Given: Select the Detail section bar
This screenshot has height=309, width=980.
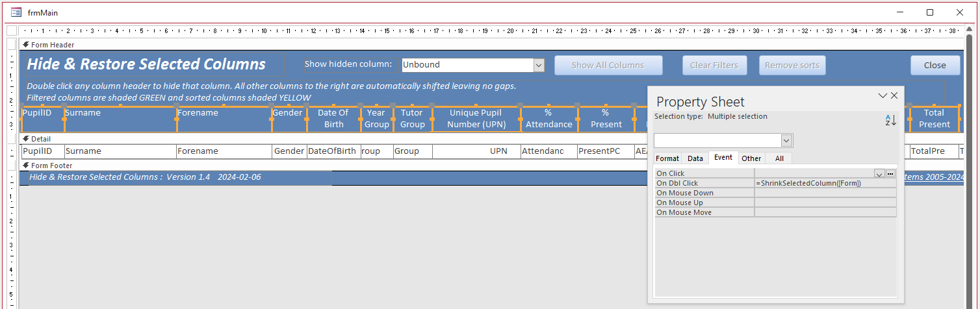Looking at the screenshot, I should click(x=491, y=139).
